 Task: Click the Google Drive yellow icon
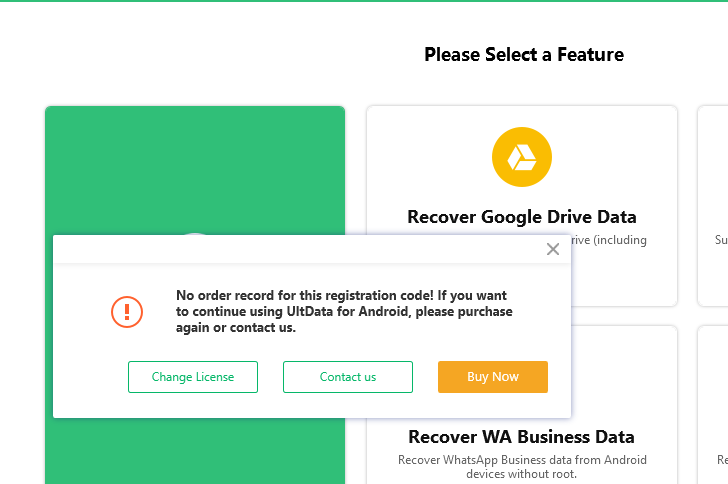coord(522,157)
